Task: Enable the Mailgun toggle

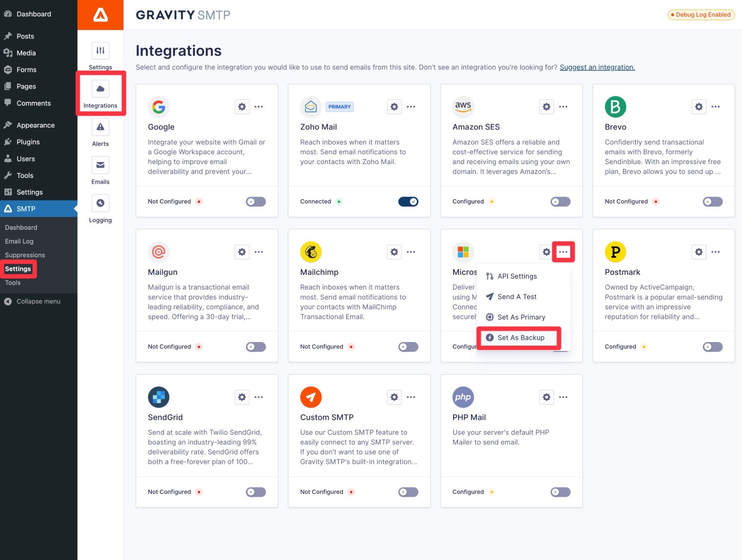Action: [256, 347]
